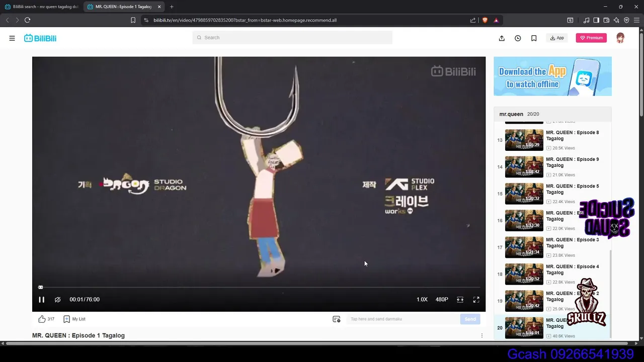Reload the current page
This screenshot has height=362, width=644.
(27, 20)
